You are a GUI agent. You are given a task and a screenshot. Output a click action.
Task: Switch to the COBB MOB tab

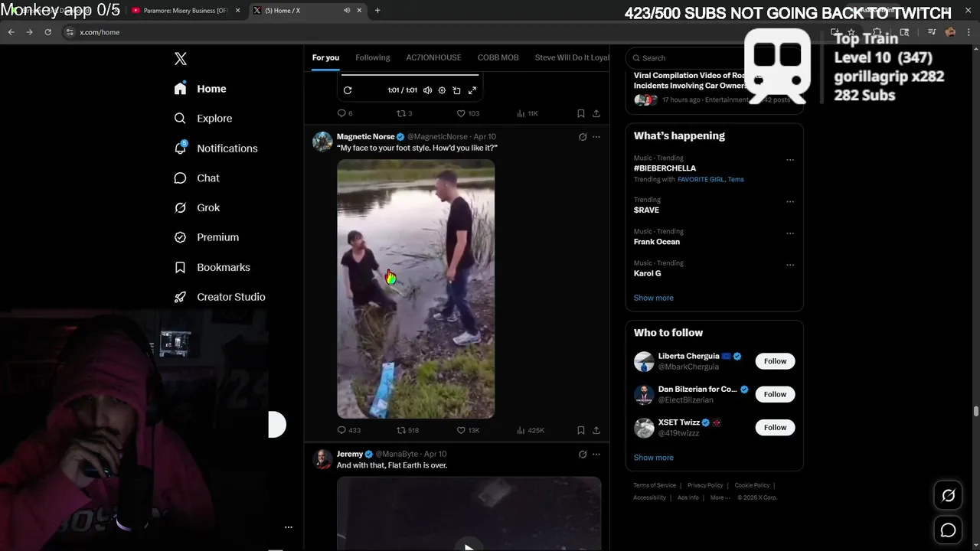(498, 57)
